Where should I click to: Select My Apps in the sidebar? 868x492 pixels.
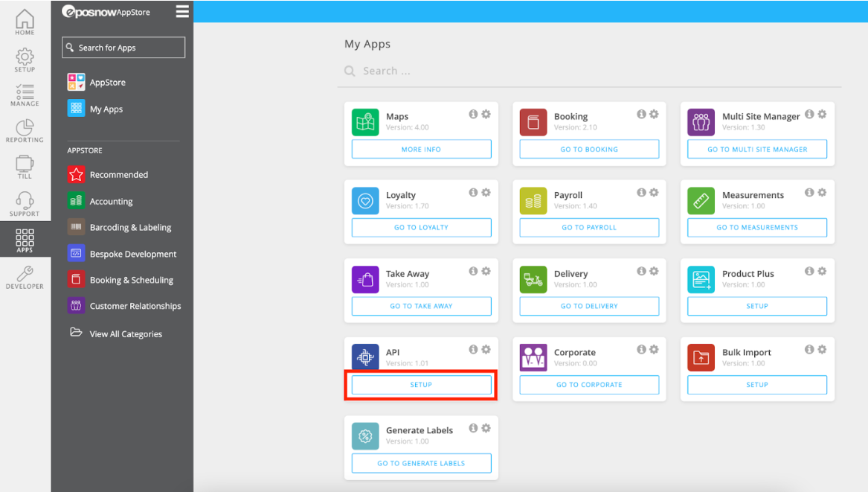tap(106, 109)
